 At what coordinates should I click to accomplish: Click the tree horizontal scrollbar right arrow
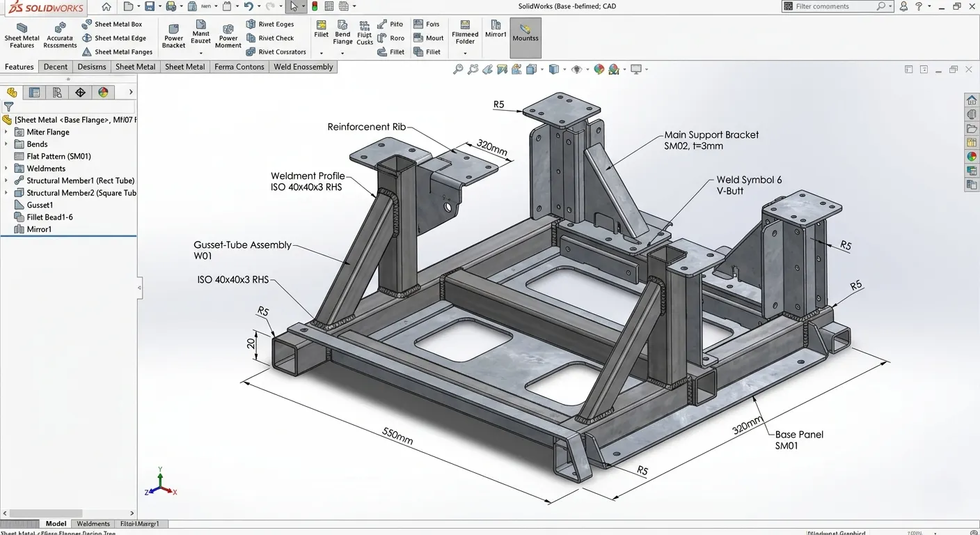[132, 513]
